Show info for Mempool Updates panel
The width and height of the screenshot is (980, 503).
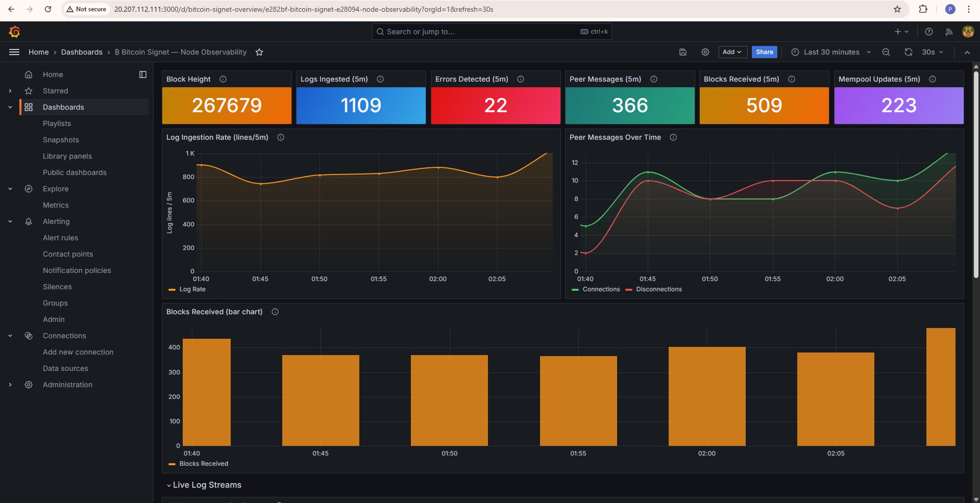click(x=933, y=79)
